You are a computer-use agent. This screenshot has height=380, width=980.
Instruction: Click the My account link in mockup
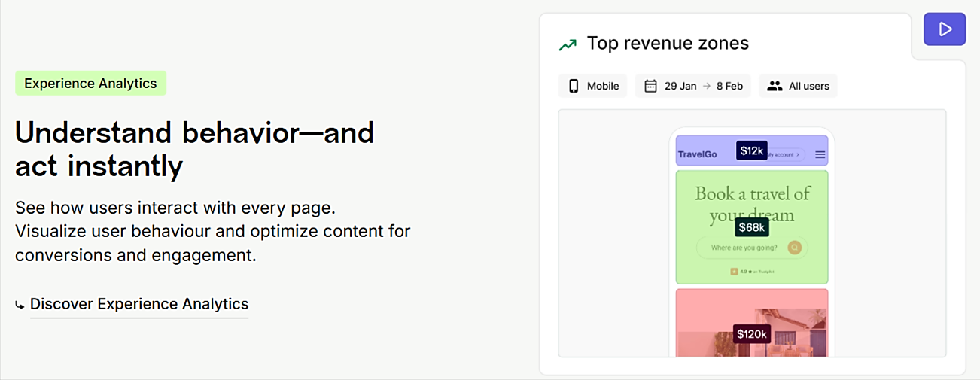click(785, 154)
